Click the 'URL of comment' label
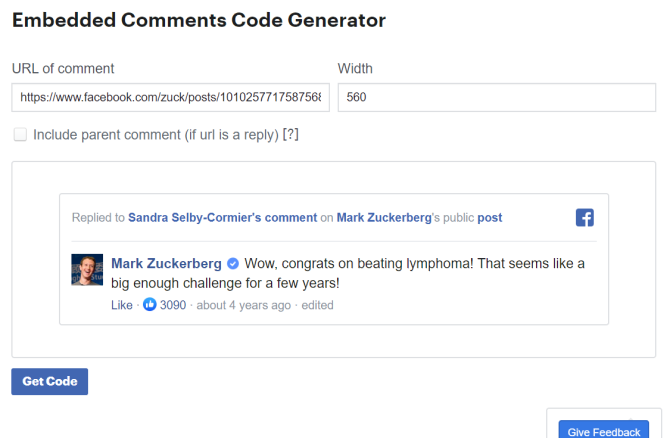Screen dimensions: 670x438 click(63, 69)
